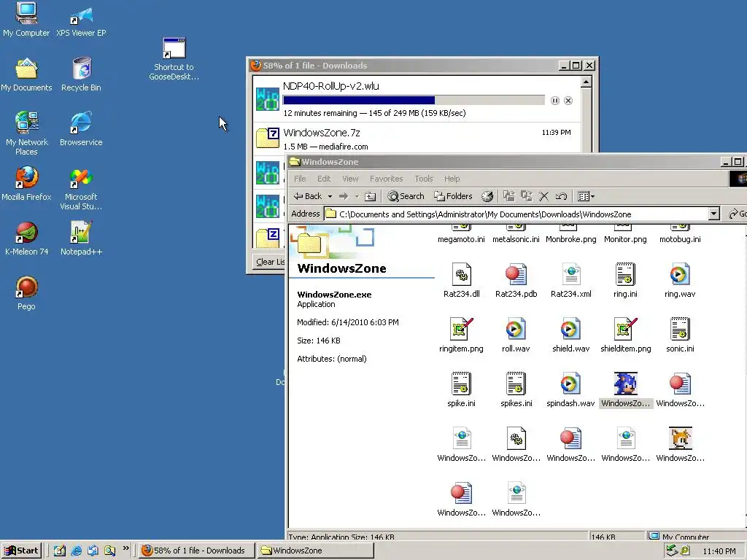Click the motobug.ini file name

tap(680, 239)
